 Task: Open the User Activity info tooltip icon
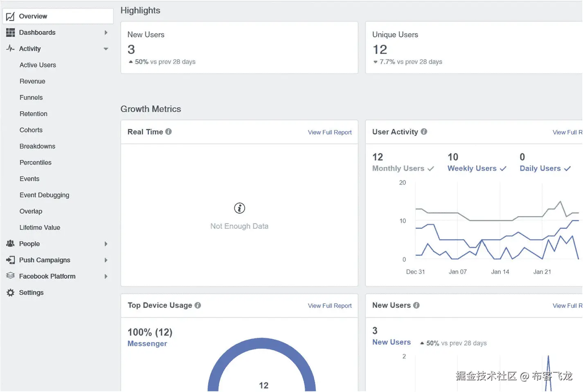click(424, 132)
